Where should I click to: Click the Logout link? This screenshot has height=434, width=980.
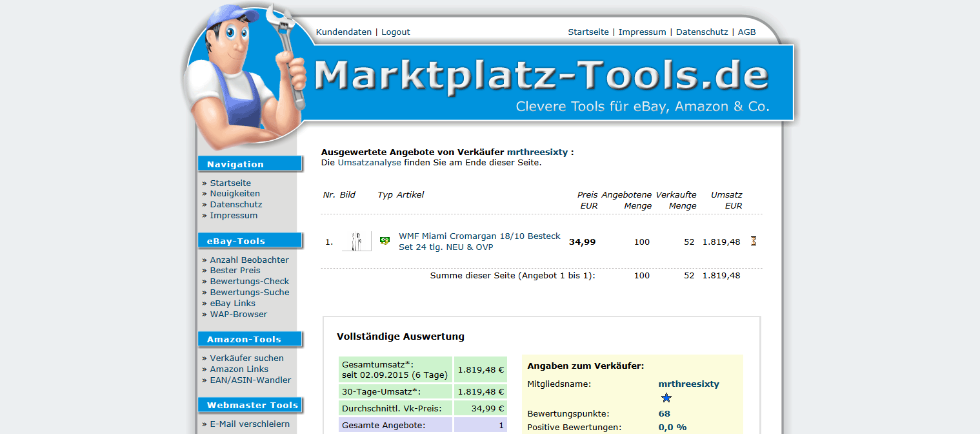tap(395, 32)
